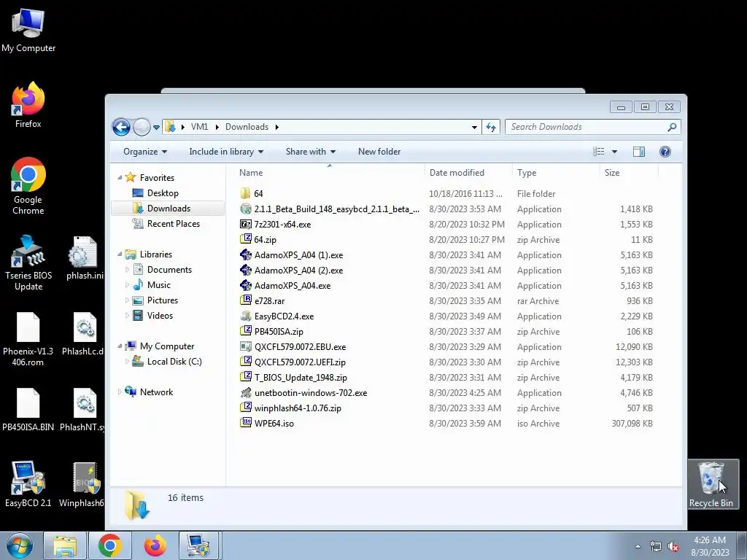Click the Explorer Forward arrow button
The width and height of the screenshot is (747, 560).
click(x=142, y=127)
